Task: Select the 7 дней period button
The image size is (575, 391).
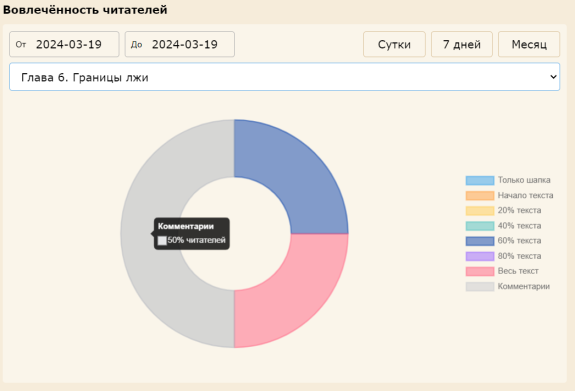Action: click(x=462, y=44)
